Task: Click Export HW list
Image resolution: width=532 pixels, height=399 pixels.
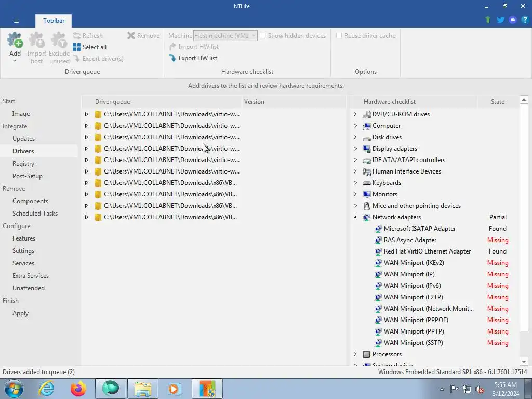Action: point(193,58)
